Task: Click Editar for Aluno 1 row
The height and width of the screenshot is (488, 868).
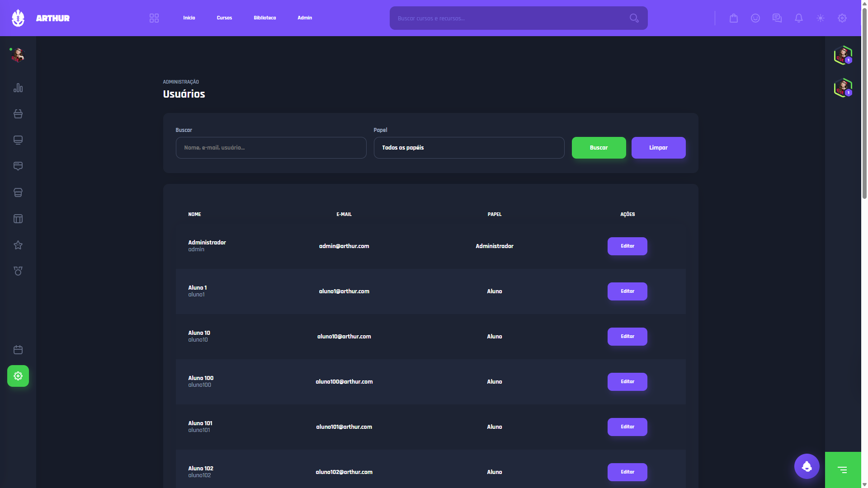Action: click(x=627, y=291)
